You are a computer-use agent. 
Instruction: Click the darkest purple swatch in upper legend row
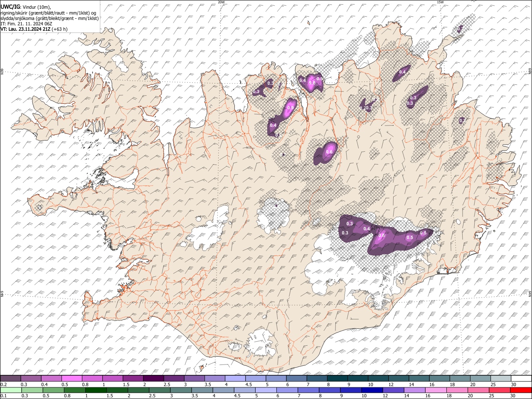coord(153,378)
